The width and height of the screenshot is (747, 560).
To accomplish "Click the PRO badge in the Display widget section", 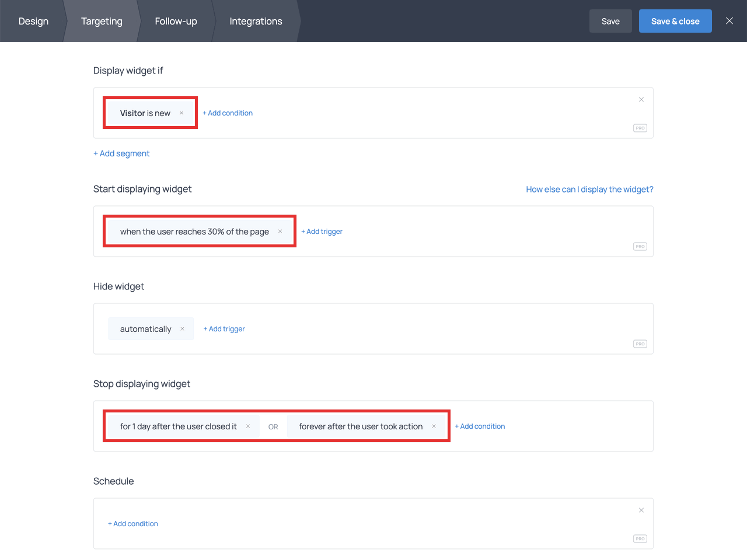I will pyautogui.click(x=640, y=128).
